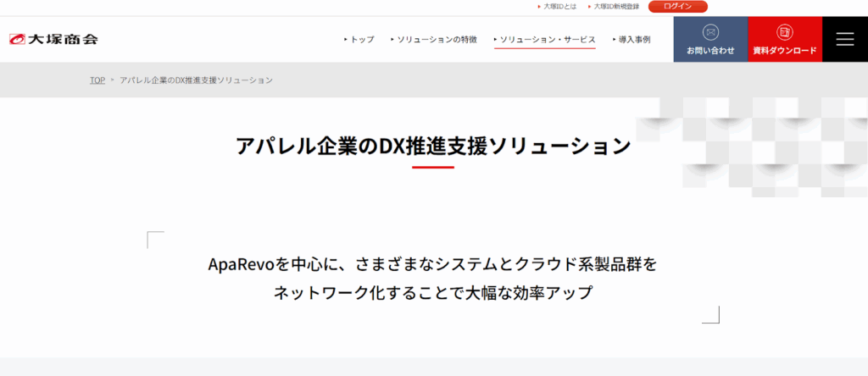Viewport: 868px width, 376px height.
Task: Click the 資料ダウンロード button label
Action: coord(785,51)
